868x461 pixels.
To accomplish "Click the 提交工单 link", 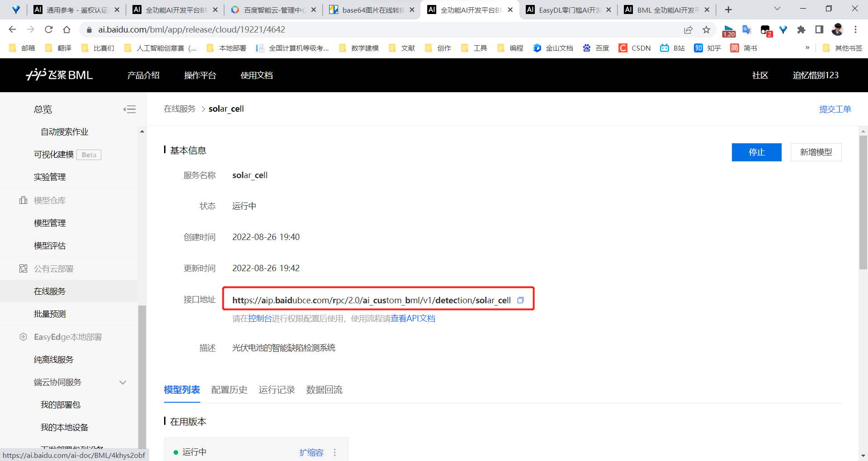I will click(835, 109).
